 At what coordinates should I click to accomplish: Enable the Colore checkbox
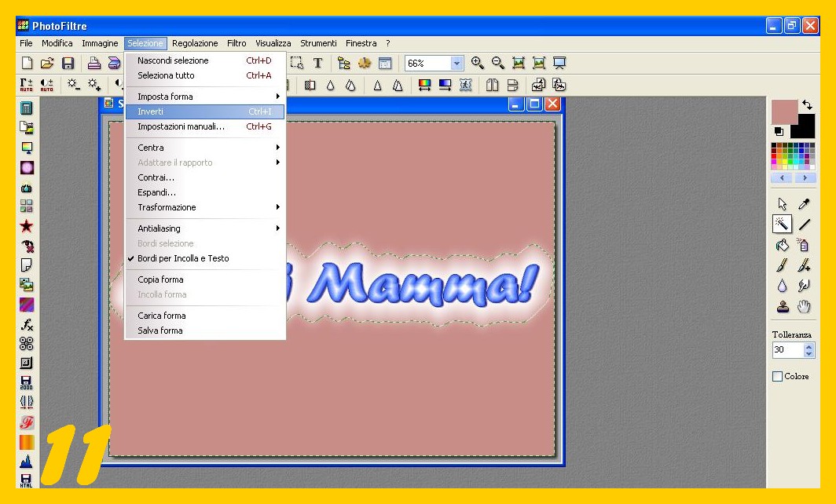click(x=778, y=377)
